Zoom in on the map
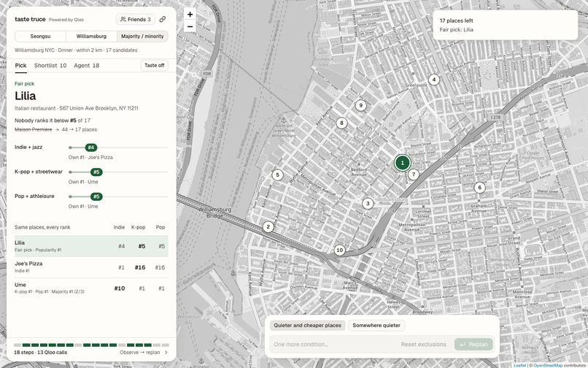 pos(190,15)
